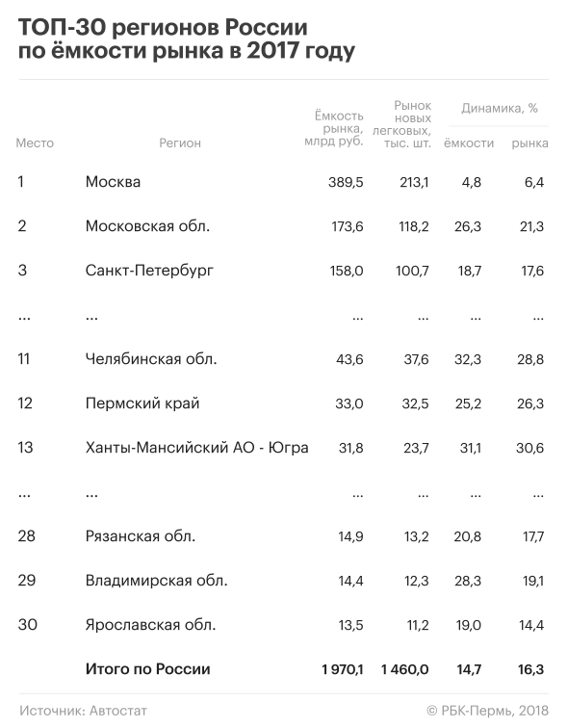568x728 pixels.
Task: Click the 'Источник: Автостат' source note
Action: click(83, 711)
